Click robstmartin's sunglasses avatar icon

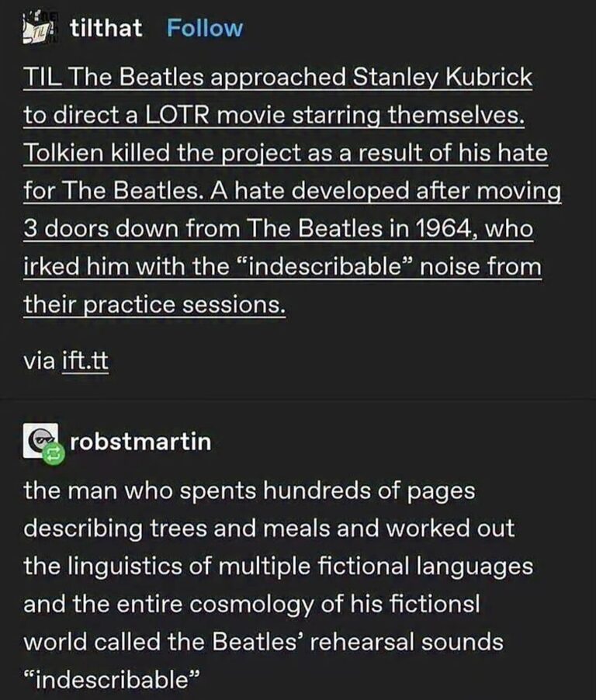40,440
